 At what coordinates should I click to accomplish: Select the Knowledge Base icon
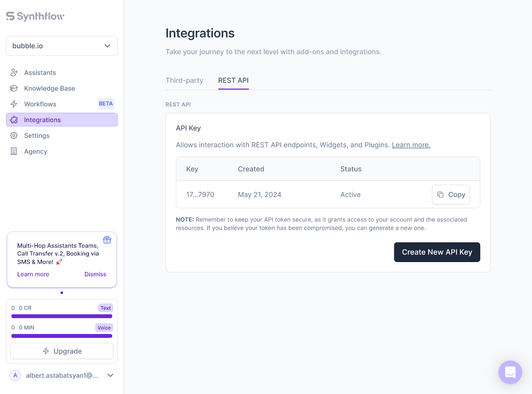pos(14,88)
